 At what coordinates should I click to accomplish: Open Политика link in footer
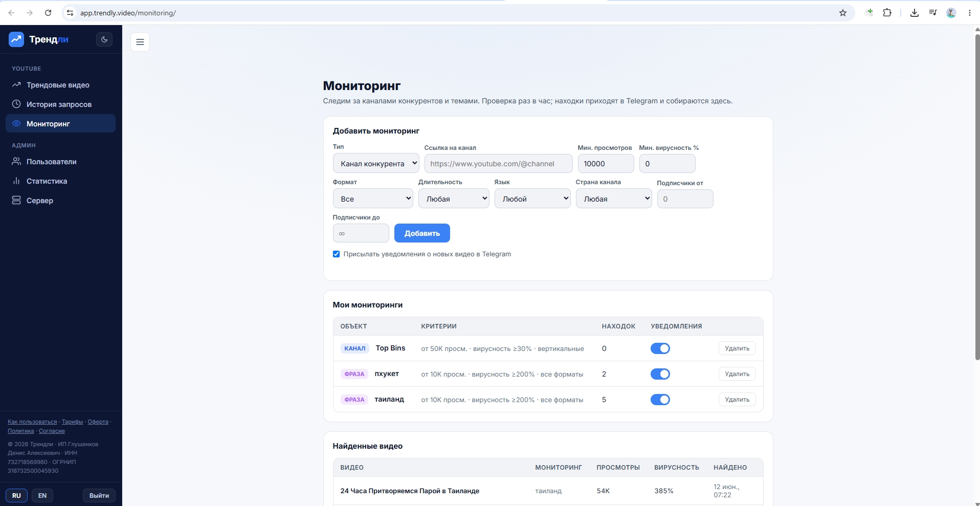(20, 431)
